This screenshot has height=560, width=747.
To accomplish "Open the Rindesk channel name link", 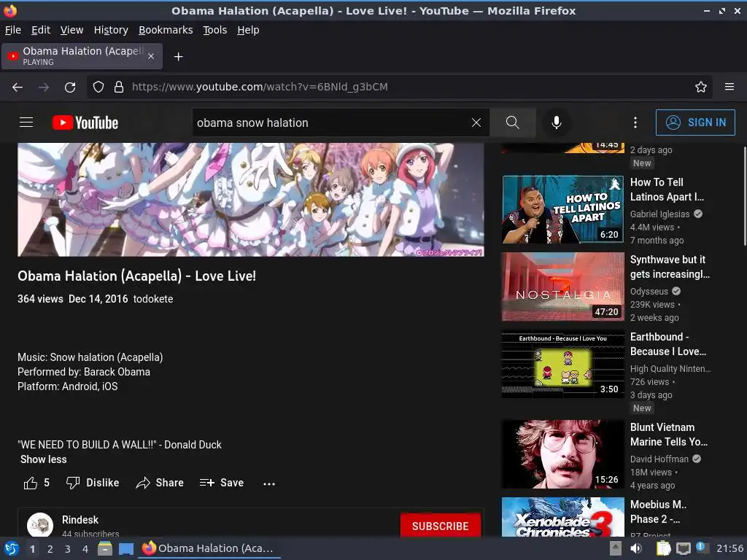I will [x=80, y=519].
